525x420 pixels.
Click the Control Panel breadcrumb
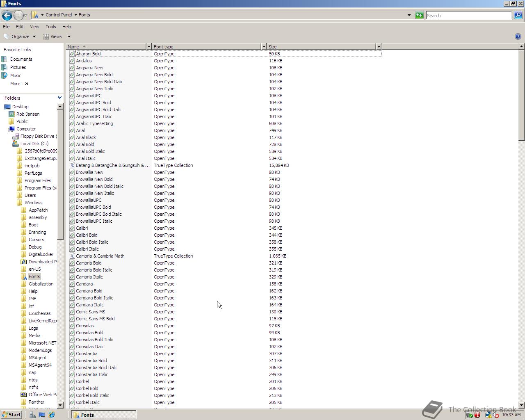(x=59, y=15)
